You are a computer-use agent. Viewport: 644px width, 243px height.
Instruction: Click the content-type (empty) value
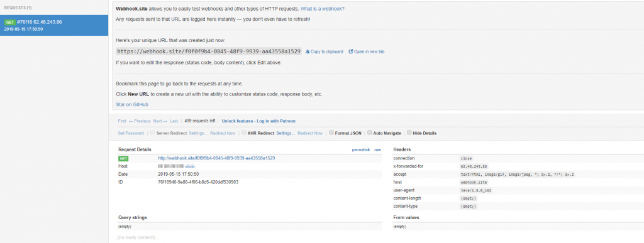pos(469,206)
